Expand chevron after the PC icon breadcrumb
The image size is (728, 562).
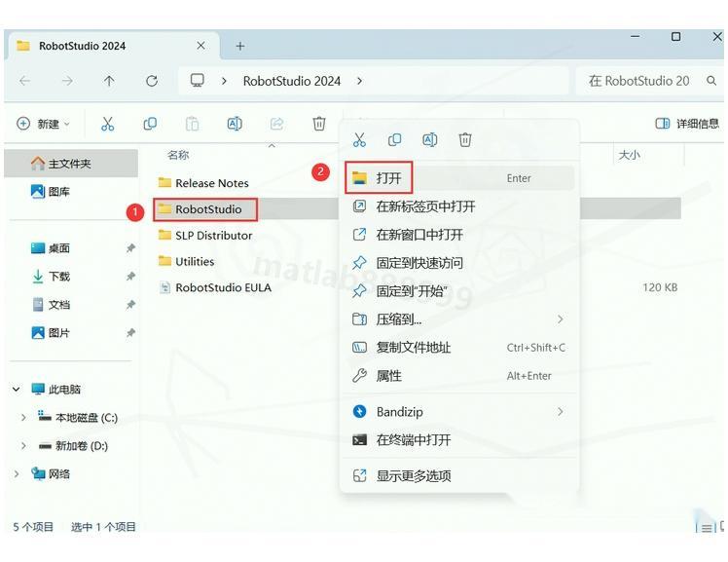(224, 81)
